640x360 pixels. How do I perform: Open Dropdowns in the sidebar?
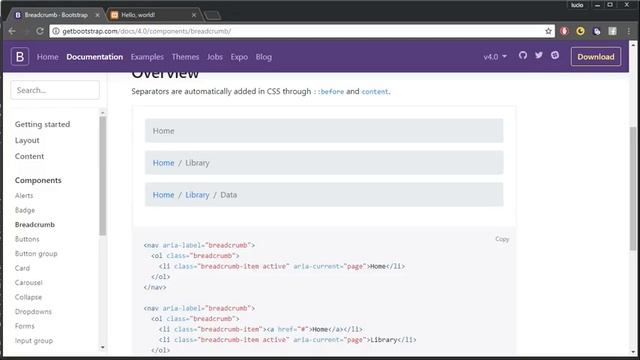click(33, 311)
